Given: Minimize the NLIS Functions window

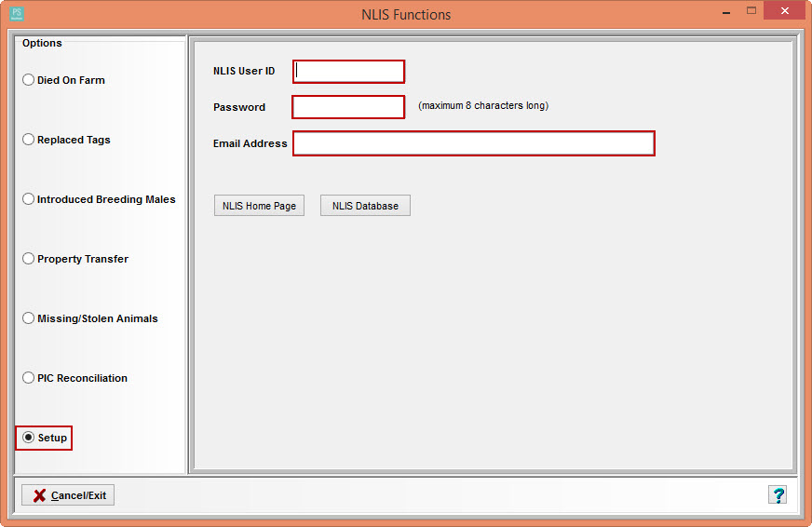Looking at the screenshot, I should (x=726, y=11).
